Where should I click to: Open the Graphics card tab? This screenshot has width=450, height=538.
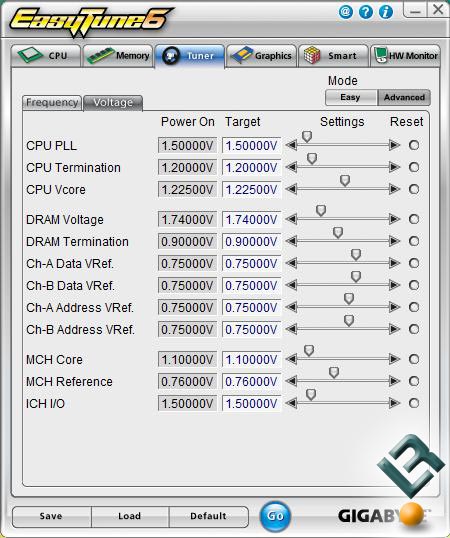[x=262, y=56]
